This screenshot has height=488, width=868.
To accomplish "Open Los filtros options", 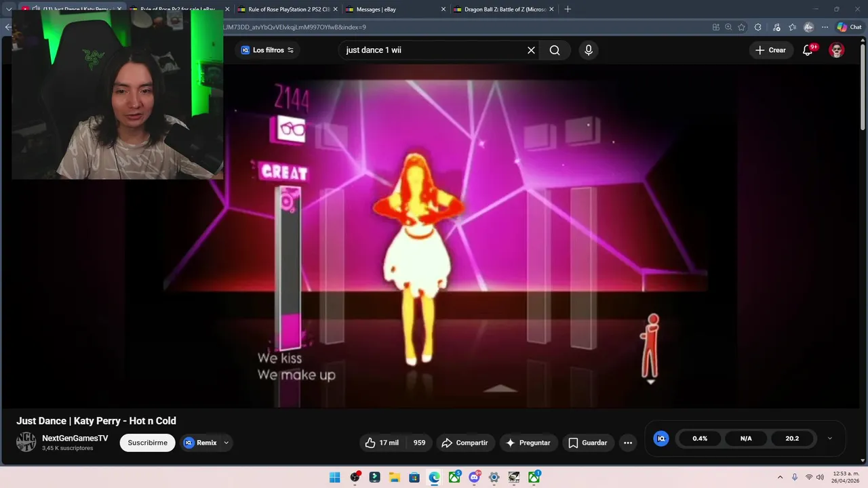I will [268, 50].
